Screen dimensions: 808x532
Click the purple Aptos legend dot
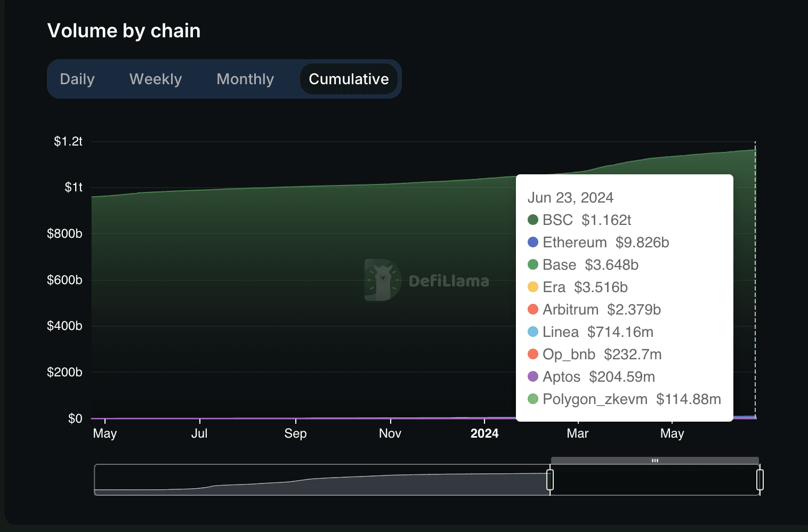[x=533, y=376]
